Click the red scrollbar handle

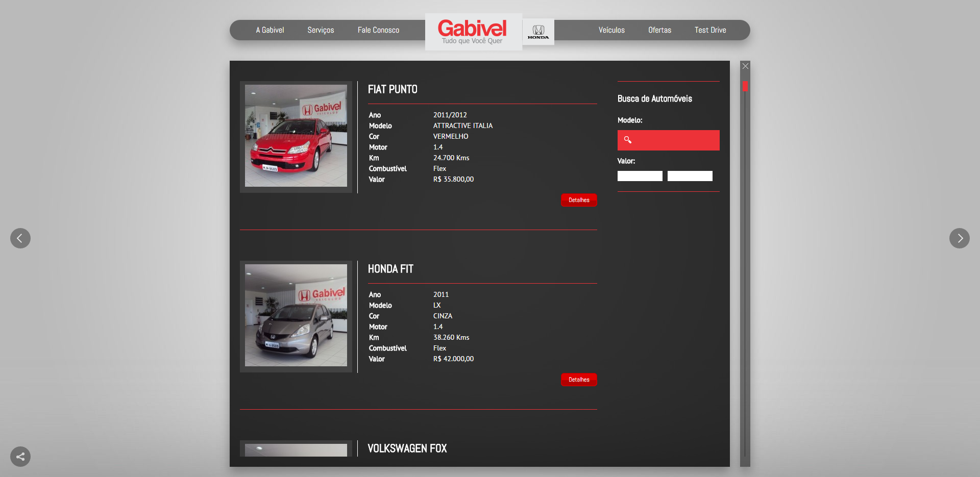pos(745,87)
